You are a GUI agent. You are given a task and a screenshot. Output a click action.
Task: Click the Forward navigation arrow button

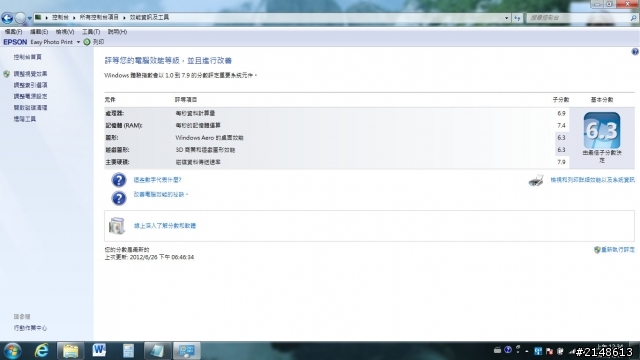coord(20,18)
